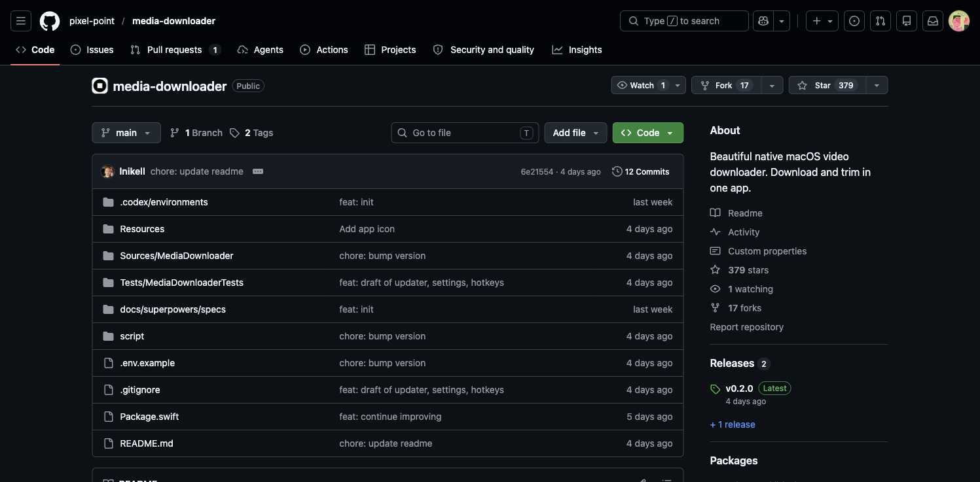Open the docs/superpowers/specs folder
The image size is (980, 482).
(173, 309)
